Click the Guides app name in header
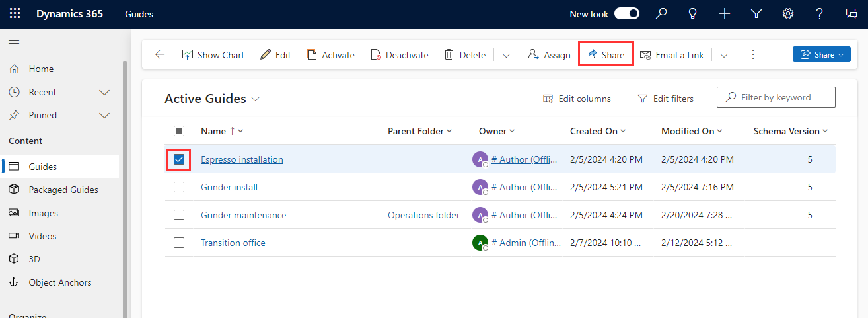 pos(139,14)
